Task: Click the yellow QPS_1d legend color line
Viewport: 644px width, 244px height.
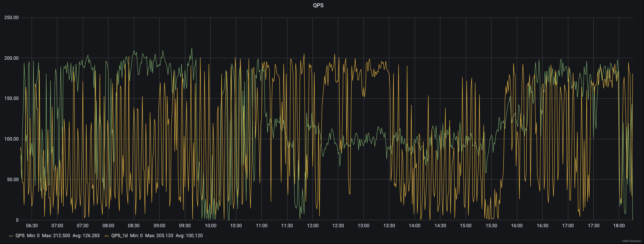Action: click(106, 236)
